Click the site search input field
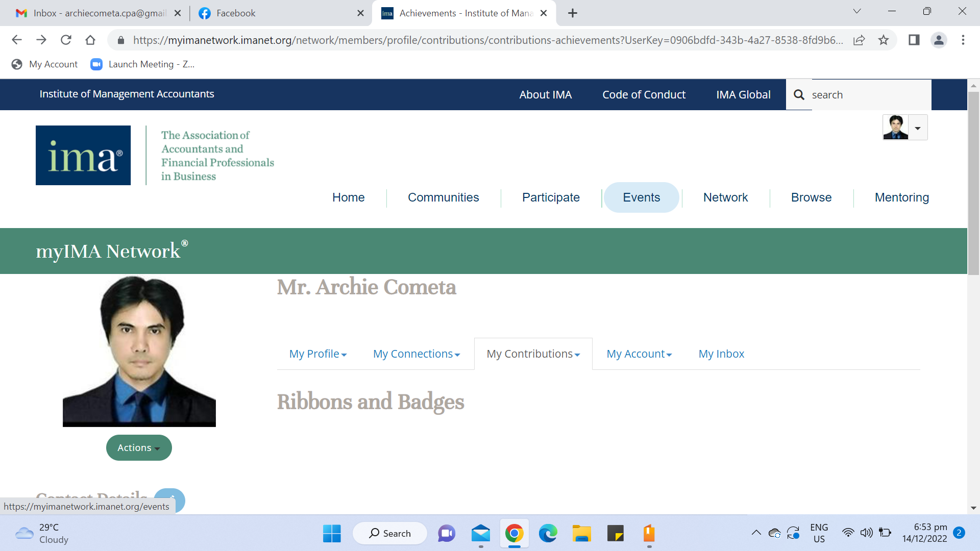This screenshot has height=551, width=980. [871, 95]
